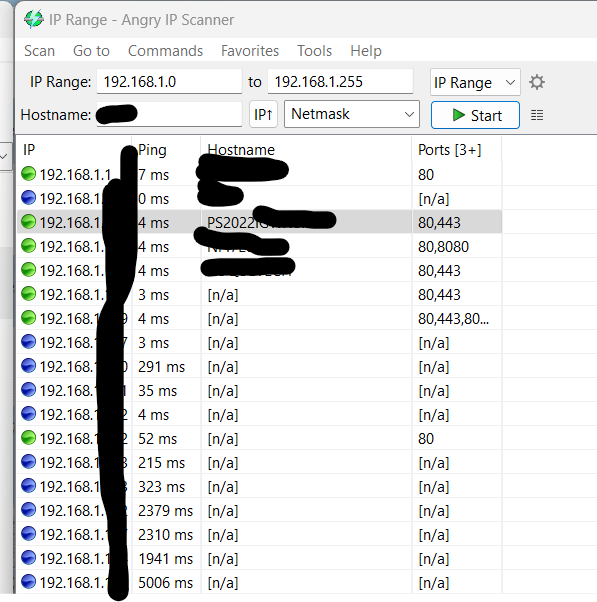597x602 pixels.
Task: Open the Favorites menu
Action: pyautogui.click(x=250, y=51)
